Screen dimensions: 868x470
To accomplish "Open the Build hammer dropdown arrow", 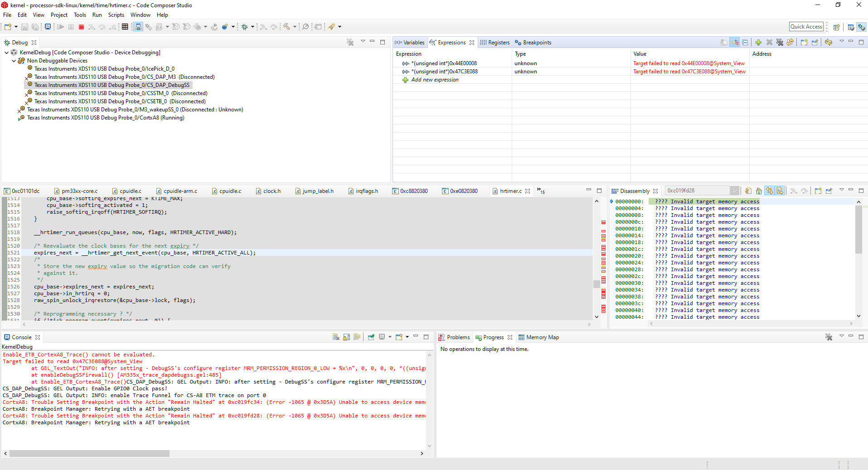I will click(295, 27).
